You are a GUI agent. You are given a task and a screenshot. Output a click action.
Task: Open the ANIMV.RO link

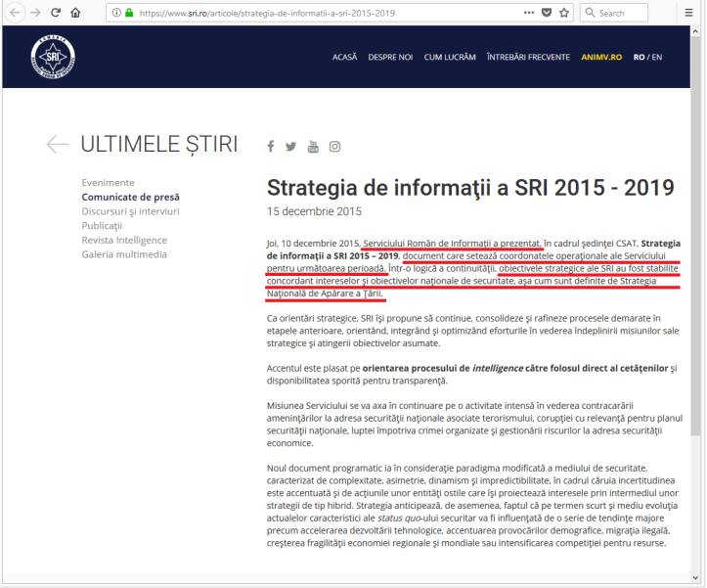click(x=601, y=58)
